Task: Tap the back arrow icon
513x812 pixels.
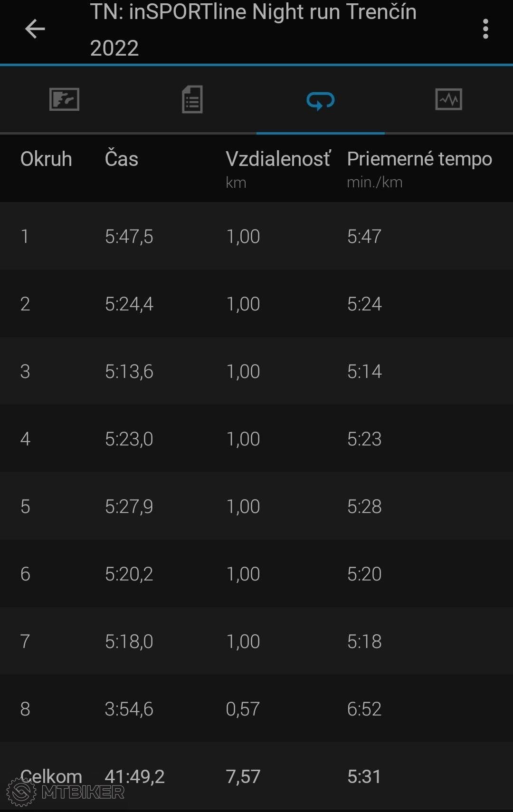Action: [35, 29]
